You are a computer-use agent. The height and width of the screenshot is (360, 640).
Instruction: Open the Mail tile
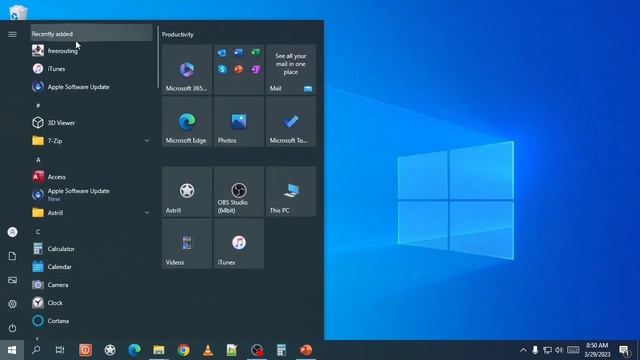291,70
